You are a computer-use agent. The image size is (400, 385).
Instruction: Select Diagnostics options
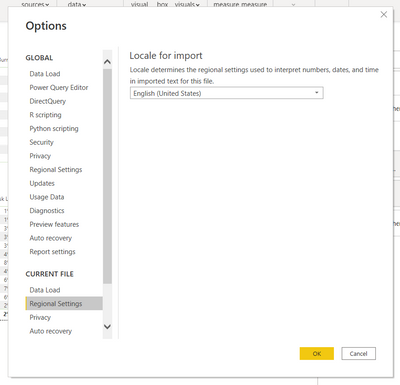coord(47,210)
